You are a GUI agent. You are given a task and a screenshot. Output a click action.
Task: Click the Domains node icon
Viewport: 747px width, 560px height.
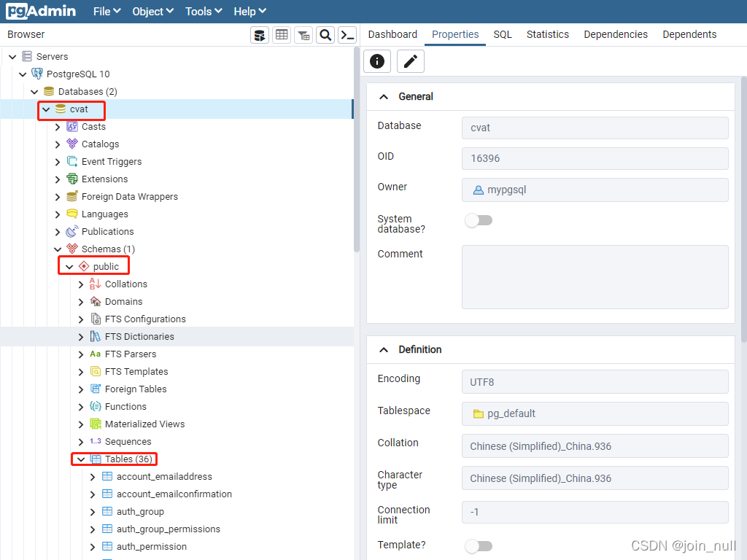coord(96,301)
